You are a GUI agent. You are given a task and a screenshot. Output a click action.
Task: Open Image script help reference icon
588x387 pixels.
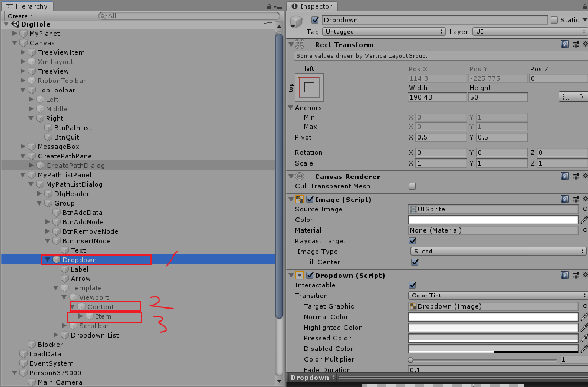pos(564,199)
